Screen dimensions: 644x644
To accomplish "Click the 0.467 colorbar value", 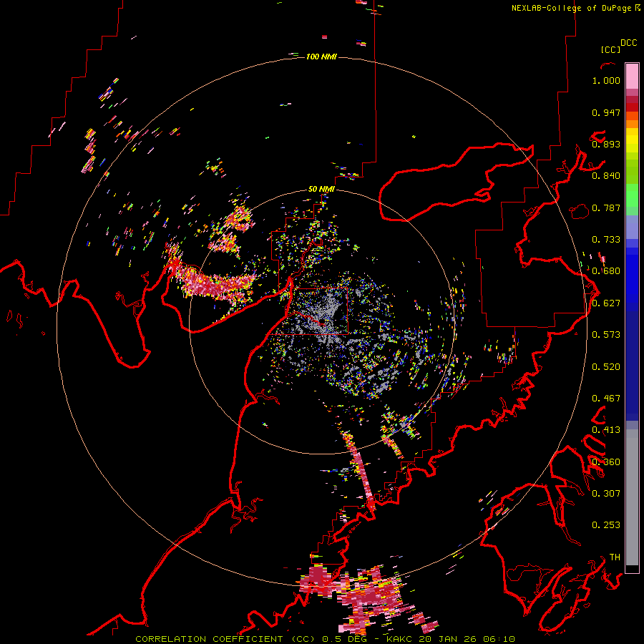I will pyautogui.click(x=606, y=399).
